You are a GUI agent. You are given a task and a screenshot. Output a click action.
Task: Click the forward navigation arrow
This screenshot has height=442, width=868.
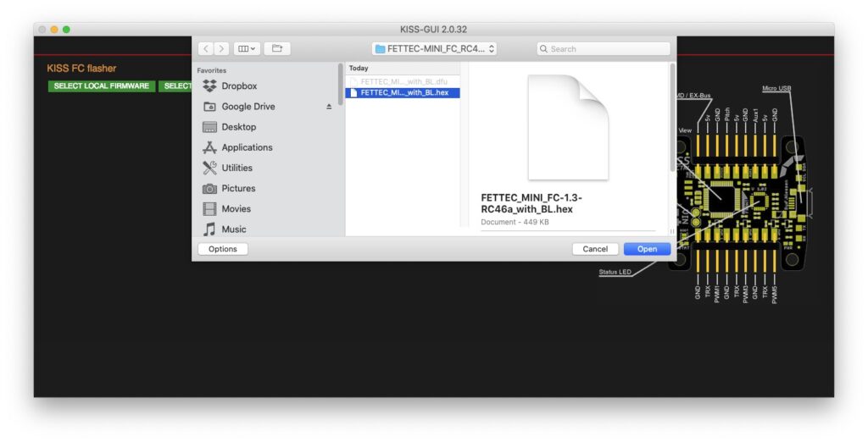(221, 49)
